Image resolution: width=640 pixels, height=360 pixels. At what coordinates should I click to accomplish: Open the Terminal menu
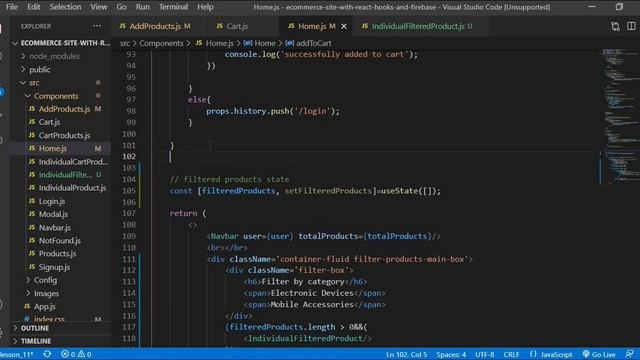pos(173,7)
